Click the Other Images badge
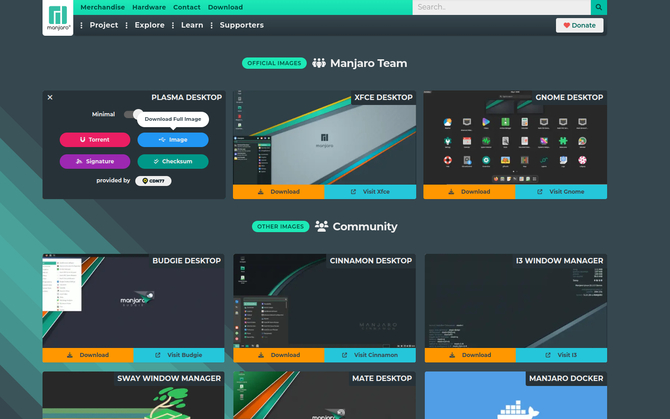 click(280, 226)
